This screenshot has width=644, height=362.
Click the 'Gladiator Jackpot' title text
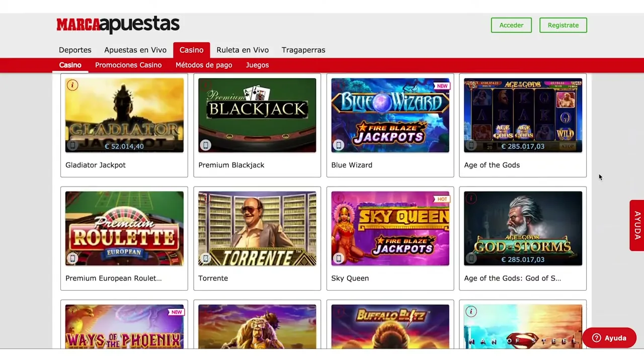pos(96,165)
